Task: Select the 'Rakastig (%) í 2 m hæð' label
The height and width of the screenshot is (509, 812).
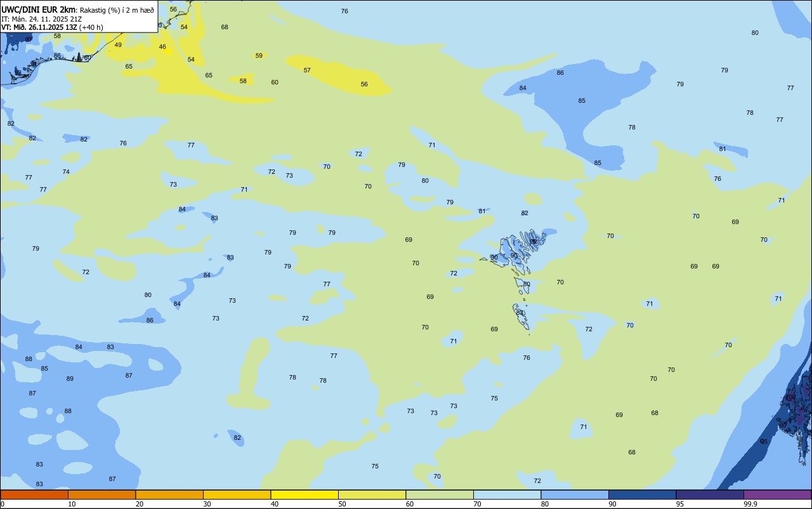Action: [x=116, y=10]
